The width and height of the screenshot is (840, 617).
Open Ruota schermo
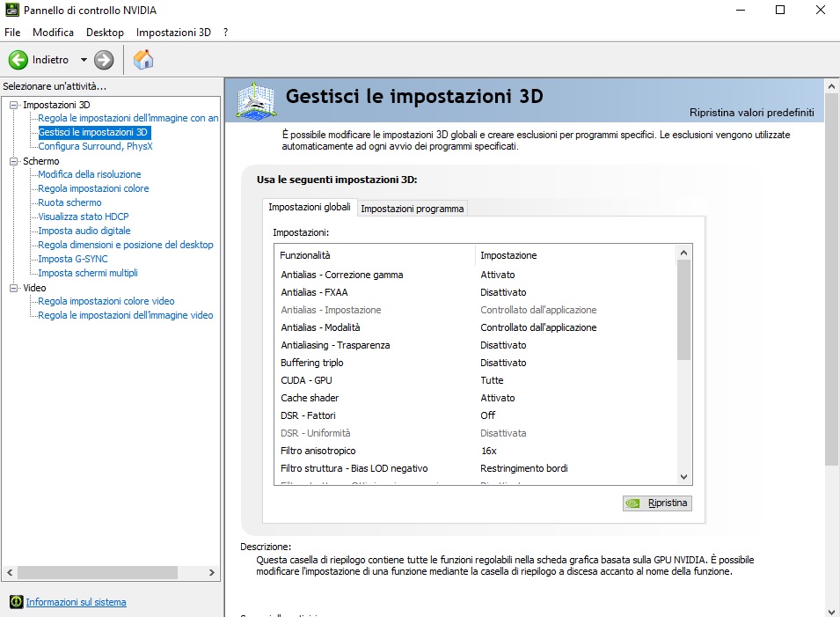[69, 202]
